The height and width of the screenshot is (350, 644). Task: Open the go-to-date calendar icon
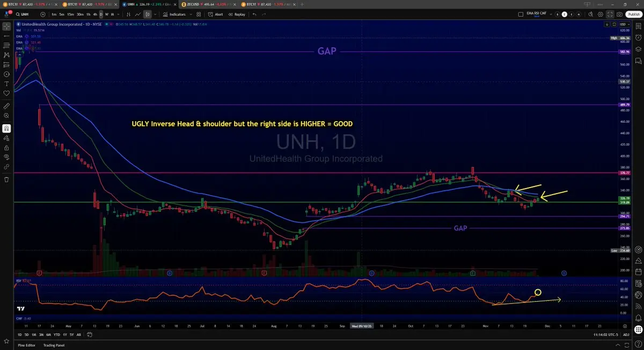pos(90,334)
